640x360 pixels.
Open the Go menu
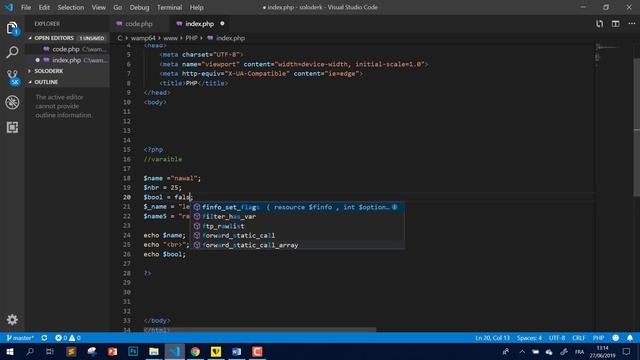pos(118,7)
